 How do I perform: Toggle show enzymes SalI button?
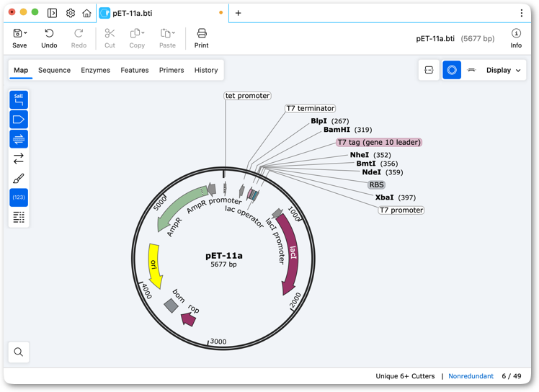(x=19, y=99)
